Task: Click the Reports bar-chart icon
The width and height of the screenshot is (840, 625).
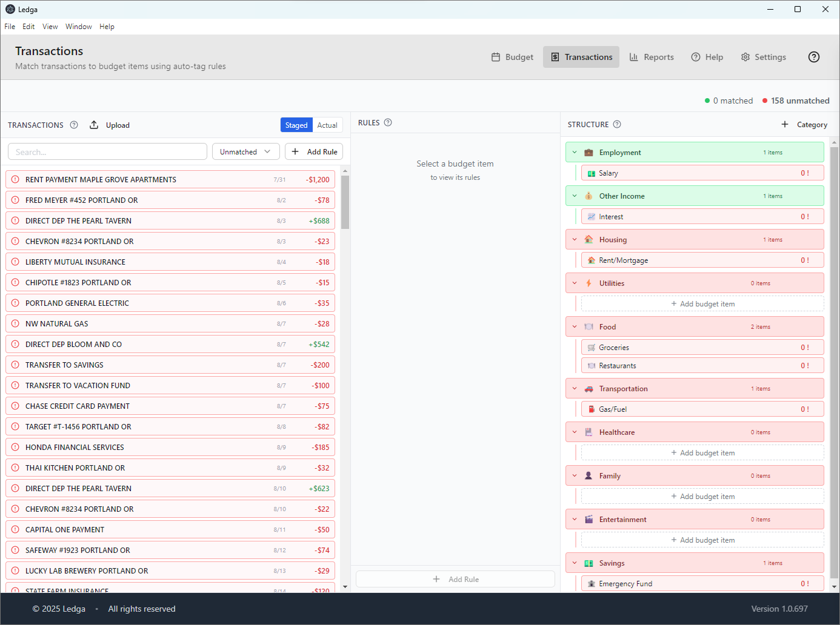Action: pyautogui.click(x=633, y=56)
